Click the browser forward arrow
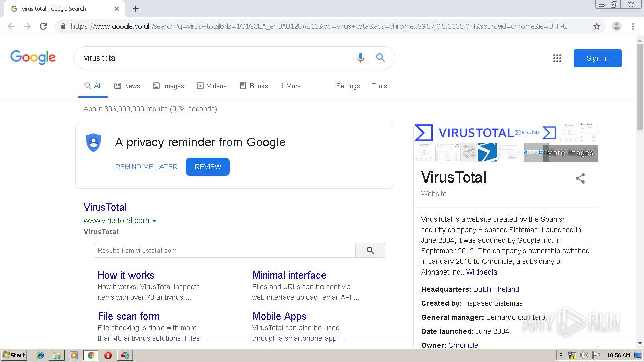The height and width of the screenshot is (362, 644). (27, 26)
